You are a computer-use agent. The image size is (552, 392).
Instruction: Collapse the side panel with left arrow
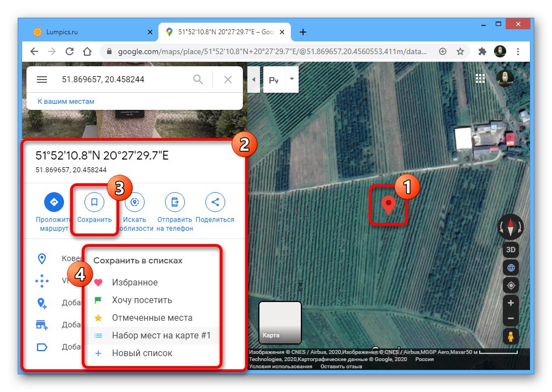253,79
